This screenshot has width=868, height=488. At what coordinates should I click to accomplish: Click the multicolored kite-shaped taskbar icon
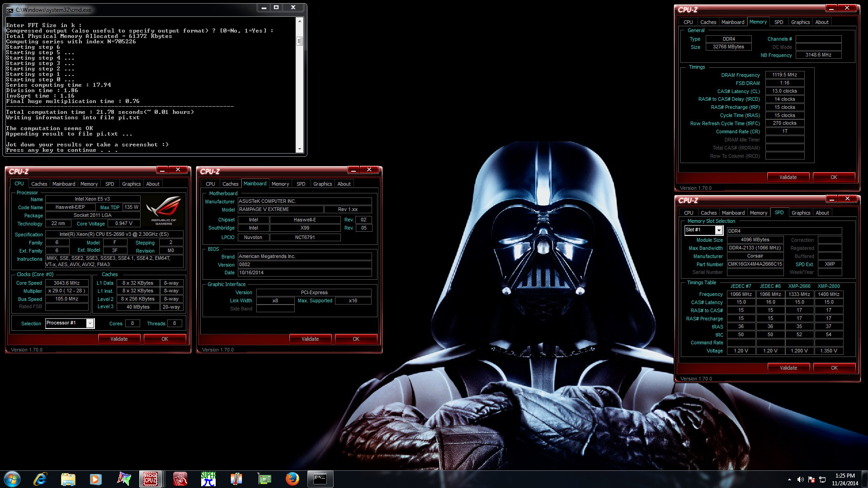click(x=123, y=479)
